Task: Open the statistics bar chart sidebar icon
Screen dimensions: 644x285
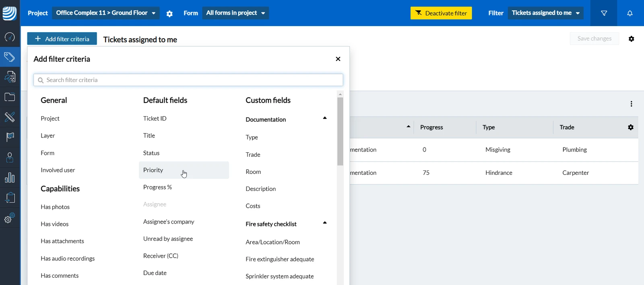Action: pos(10,177)
